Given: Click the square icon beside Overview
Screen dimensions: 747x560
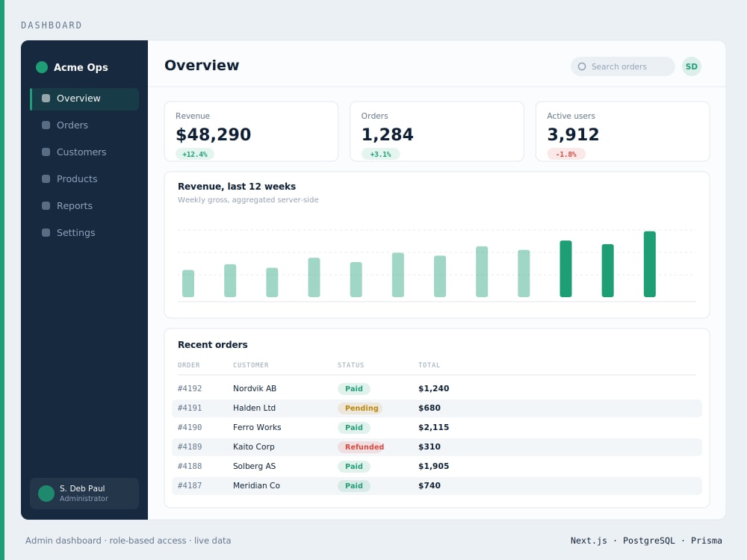Looking at the screenshot, I should click(46, 98).
